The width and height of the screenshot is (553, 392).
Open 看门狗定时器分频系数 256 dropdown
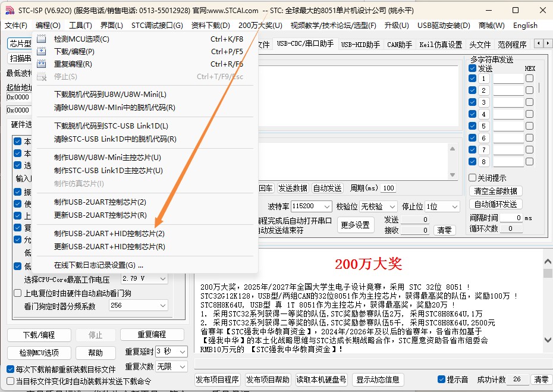point(139,305)
